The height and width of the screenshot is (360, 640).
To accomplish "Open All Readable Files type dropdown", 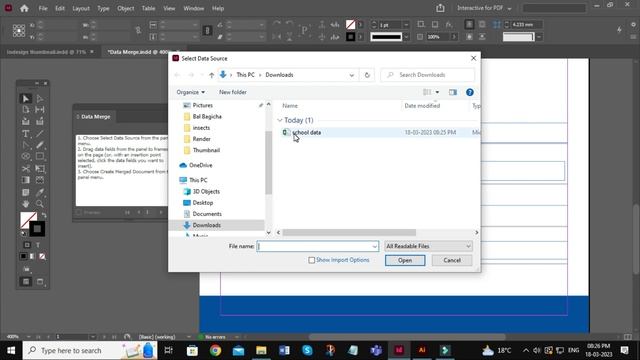I will [429, 246].
